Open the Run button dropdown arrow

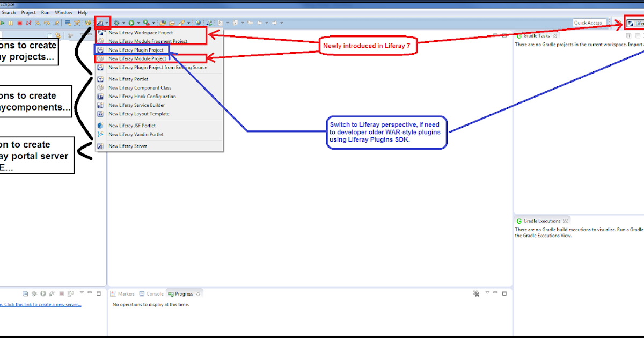click(x=137, y=23)
